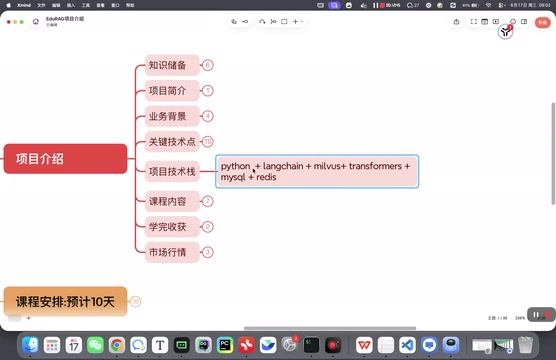Add a new sheet with plus button
The image size is (556, 360).
[29, 318]
